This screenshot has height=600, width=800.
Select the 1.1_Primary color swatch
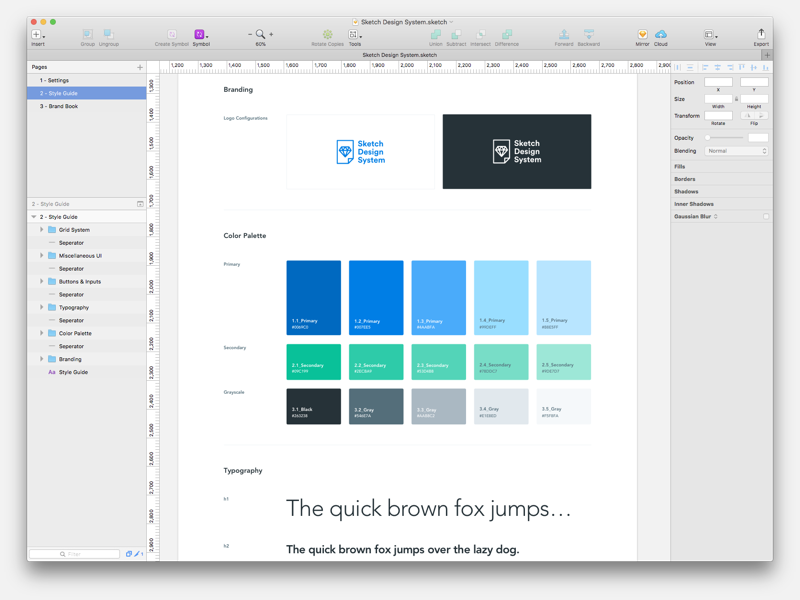[x=313, y=295]
